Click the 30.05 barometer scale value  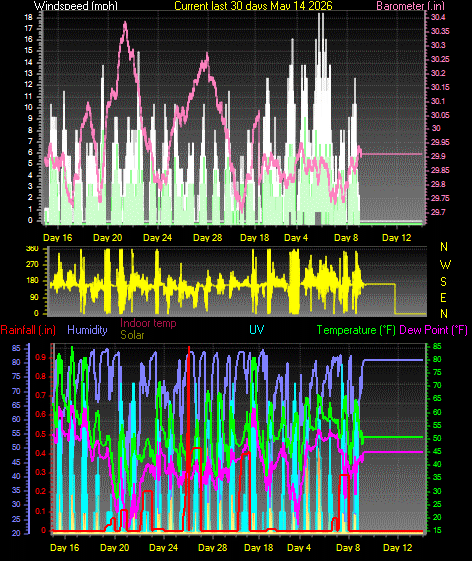tap(440, 115)
